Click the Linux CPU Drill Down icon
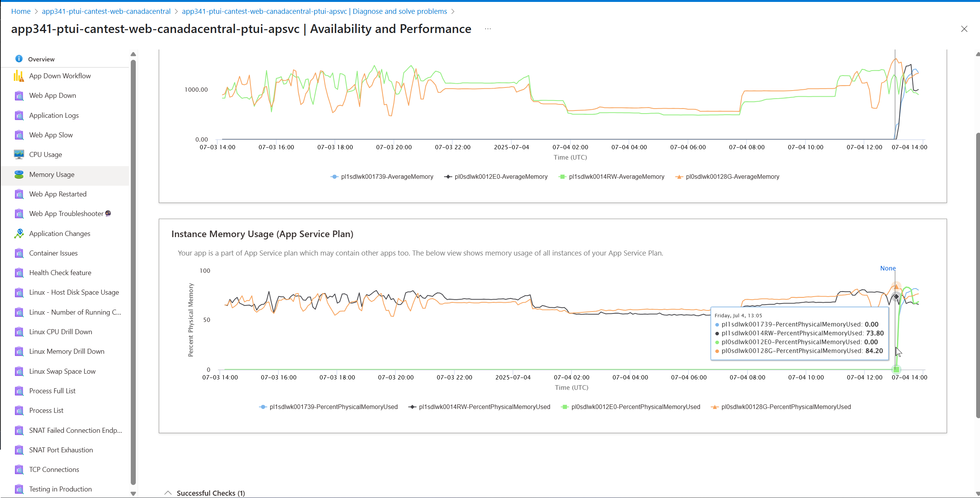 [x=19, y=332]
